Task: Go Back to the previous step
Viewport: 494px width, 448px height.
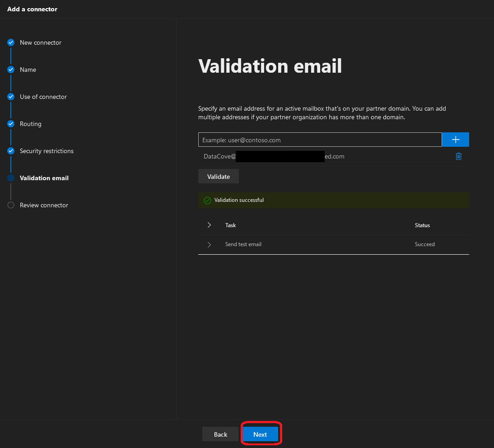Action: pyautogui.click(x=220, y=434)
